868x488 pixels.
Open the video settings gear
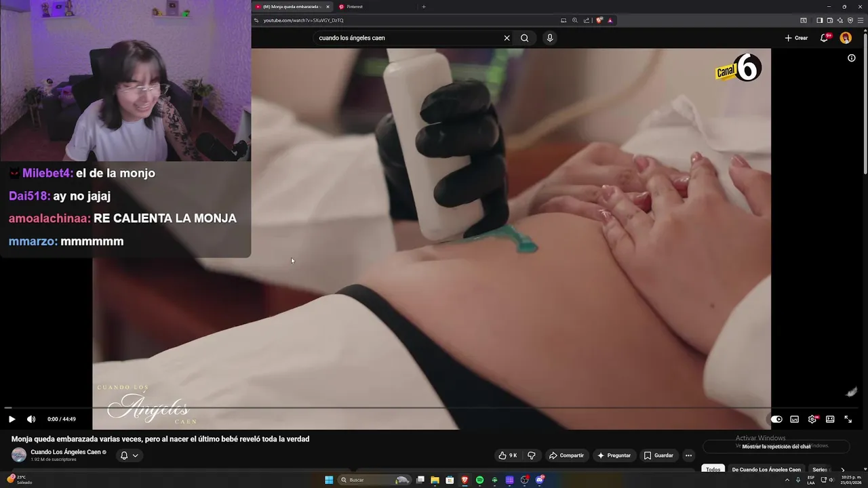(812, 419)
